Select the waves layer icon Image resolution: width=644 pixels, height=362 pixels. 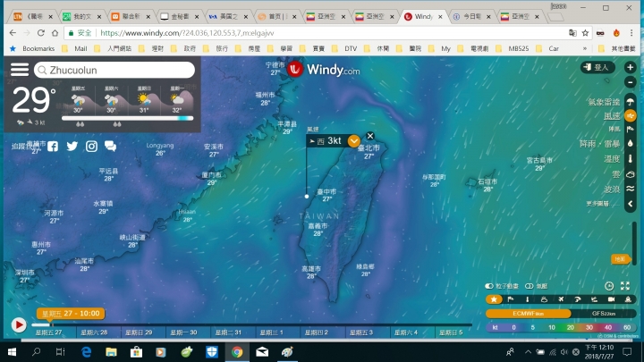630,189
